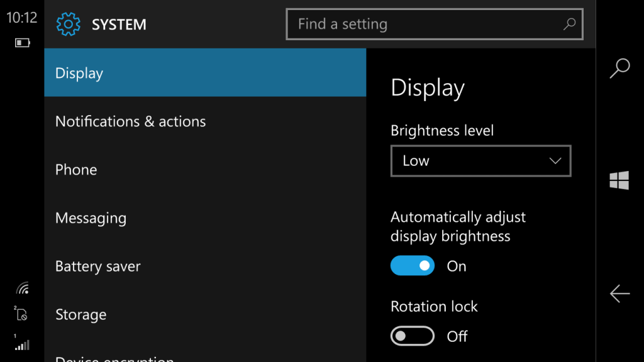Click the Settings gear icon
The width and height of the screenshot is (644, 362).
coord(68,25)
